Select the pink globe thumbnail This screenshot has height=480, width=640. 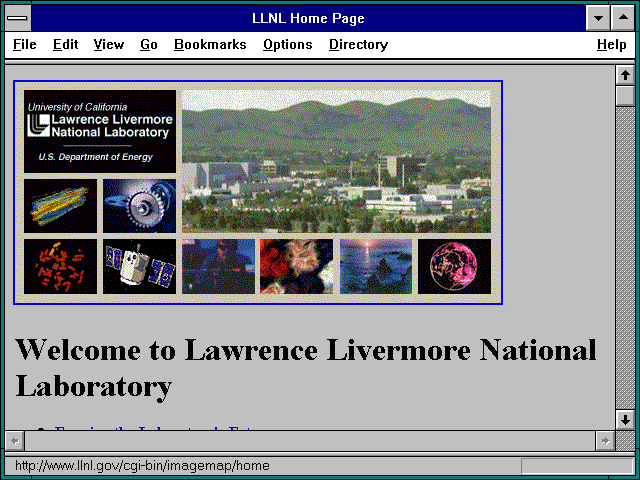455,266
